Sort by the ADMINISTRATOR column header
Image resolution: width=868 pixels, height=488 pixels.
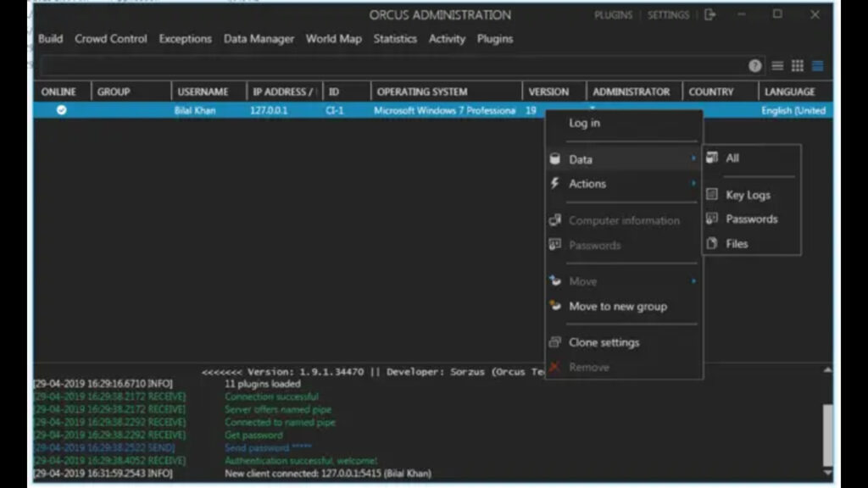tap(634, 91)
